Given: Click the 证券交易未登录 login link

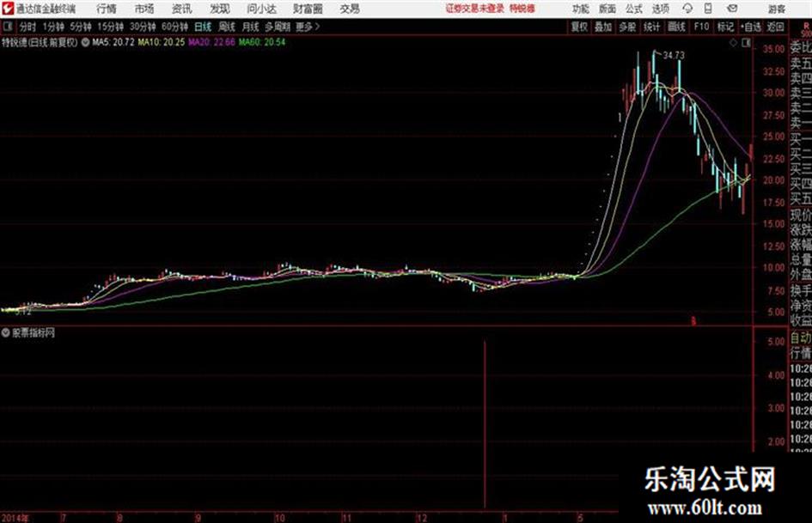Looking at the screenshot, I should (x=475, y=9).
